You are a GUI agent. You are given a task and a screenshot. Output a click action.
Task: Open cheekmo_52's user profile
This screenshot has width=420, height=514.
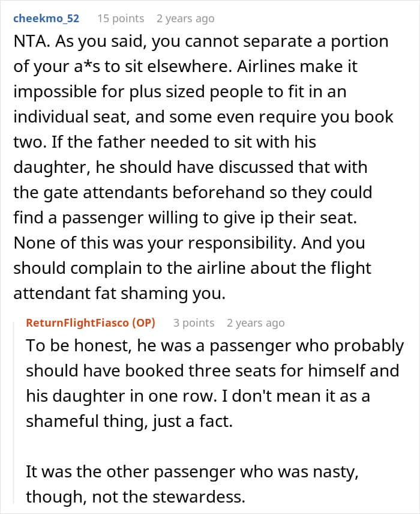[46, 19]
